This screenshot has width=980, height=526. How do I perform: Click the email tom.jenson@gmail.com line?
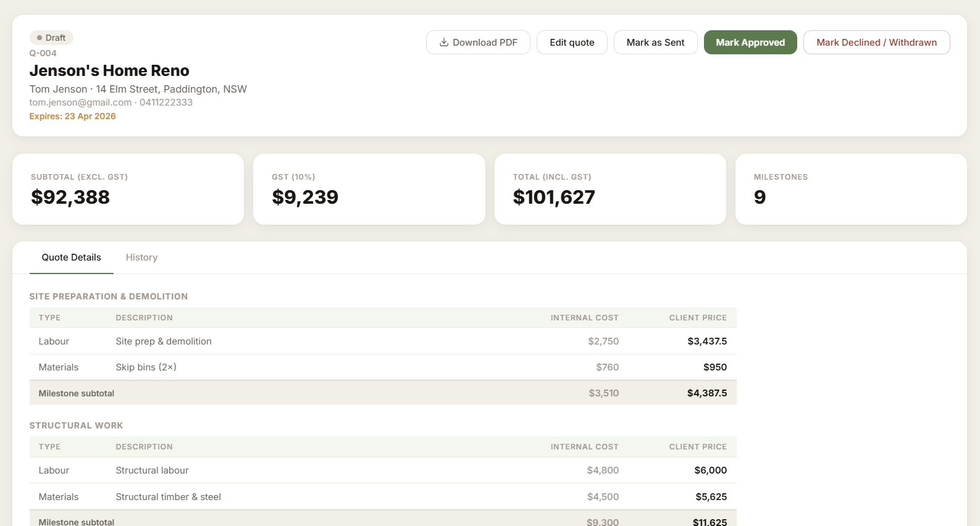[x=111, y=102]
